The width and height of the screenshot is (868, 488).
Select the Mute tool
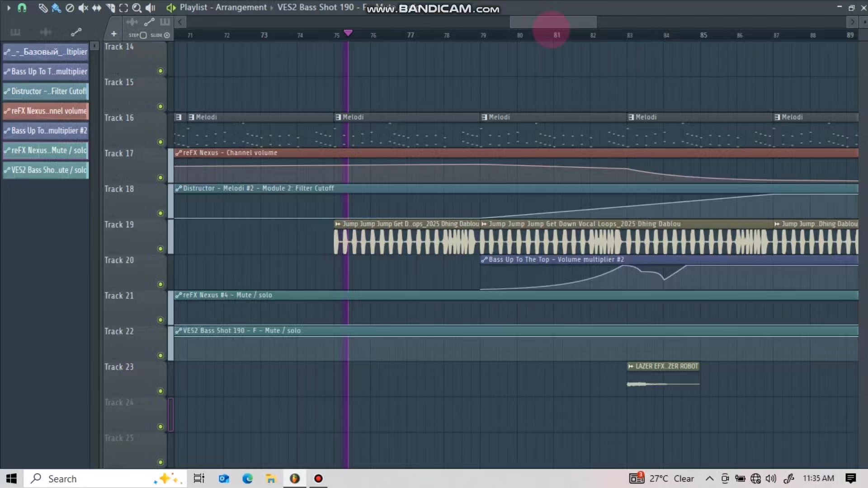(x=83, y=8)
